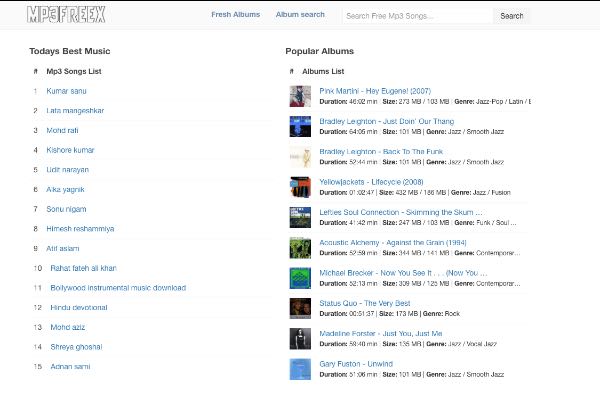
Task: Select Status Quo album cover image
Action: (300, 308)
